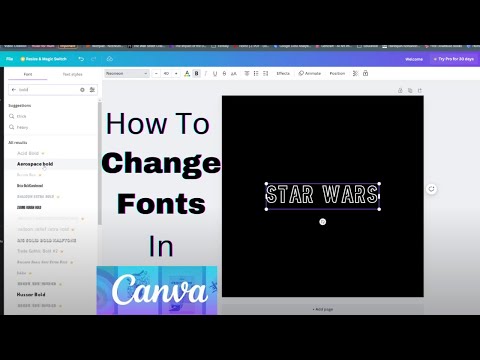This screenshot has height=360, width=480.
Task: Click rotate handle below text box
Action: (x=323, y=222)
